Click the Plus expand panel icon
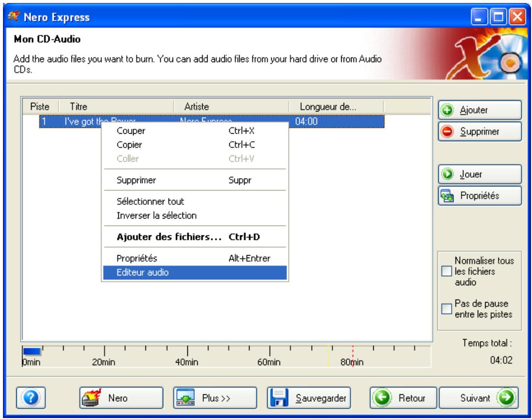This screenshot has width=532, height=419. [185, 398]
